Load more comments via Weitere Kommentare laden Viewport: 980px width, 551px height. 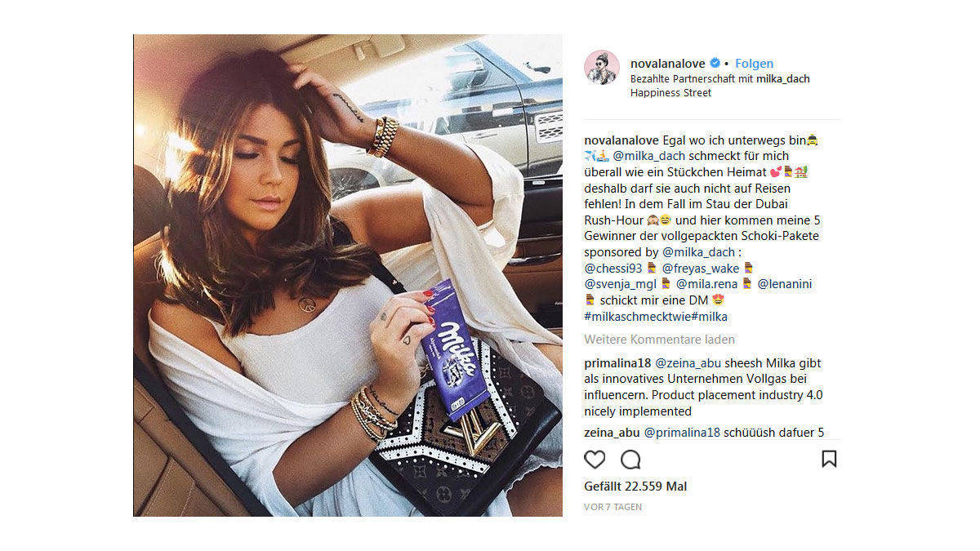[x=659, y=340]
